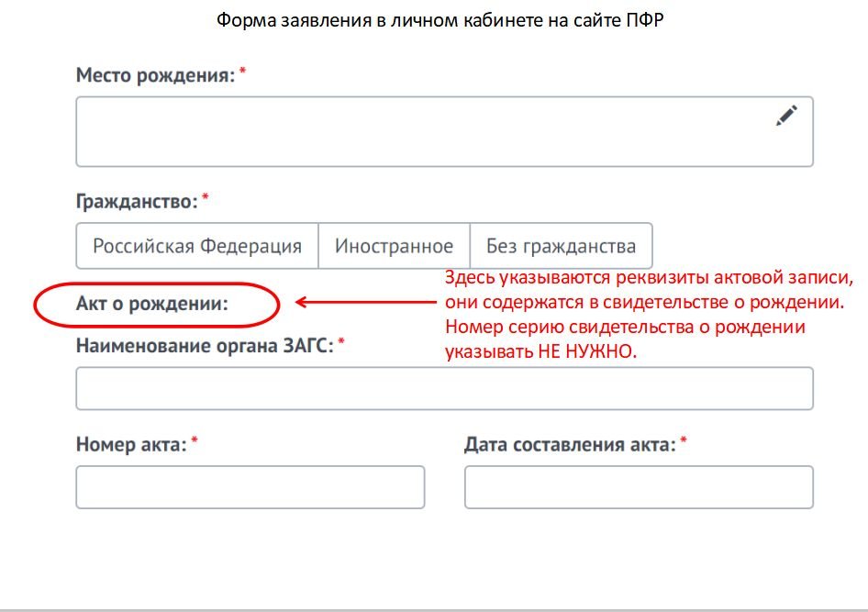Click the Наименование органа ЗАГС input field
The height and width of the screenshot is (612, 868).
[444, 388]
